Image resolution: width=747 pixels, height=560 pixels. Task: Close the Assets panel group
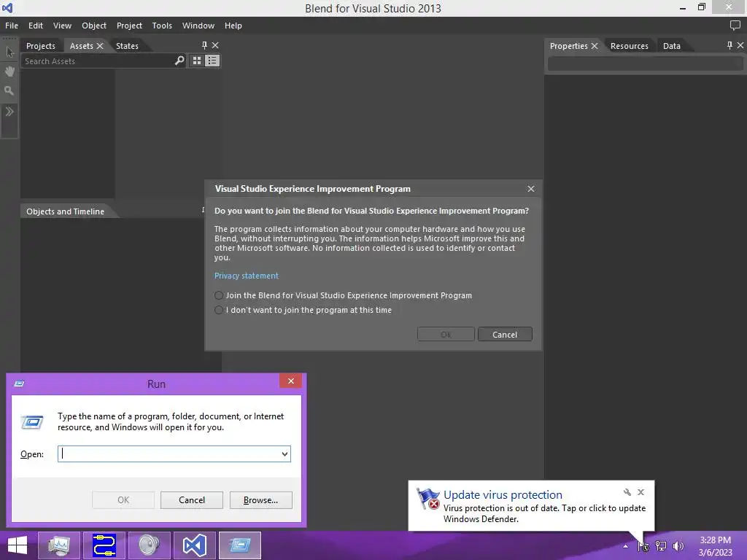pos(215,45)
